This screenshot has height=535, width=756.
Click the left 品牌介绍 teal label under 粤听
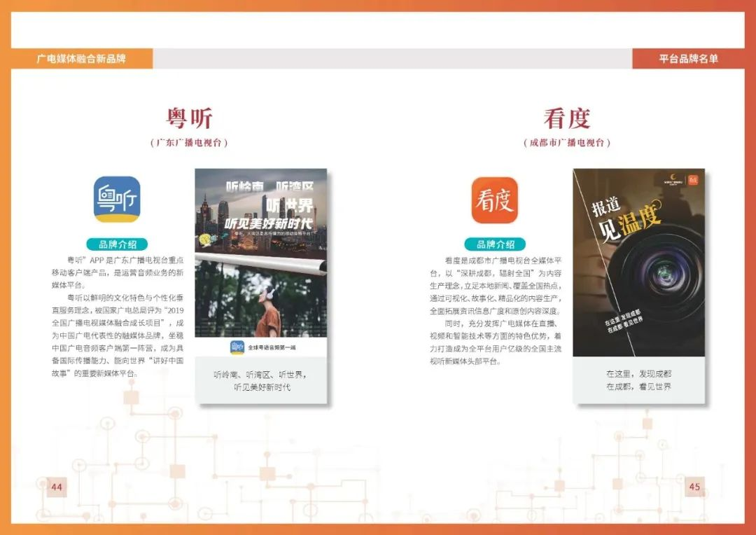(x=117, y=244)
